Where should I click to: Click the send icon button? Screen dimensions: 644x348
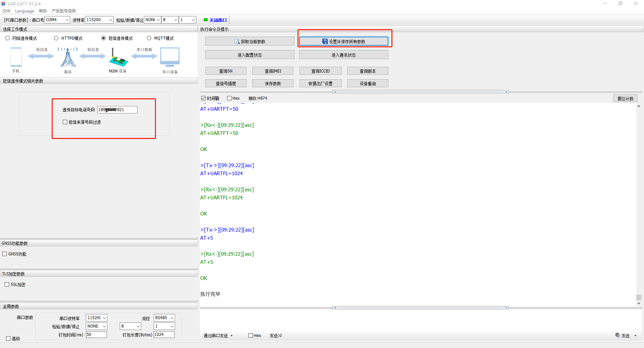(x=618, y=335)
